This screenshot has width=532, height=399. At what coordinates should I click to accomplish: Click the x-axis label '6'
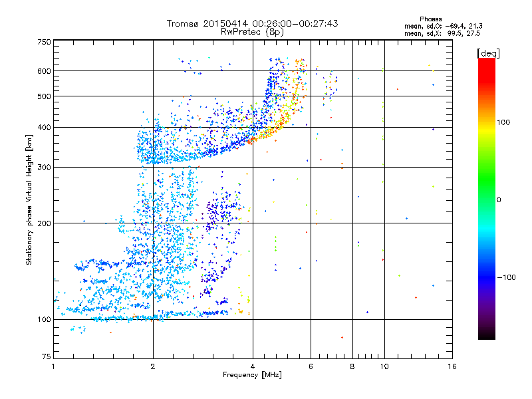tap(311, 366)
